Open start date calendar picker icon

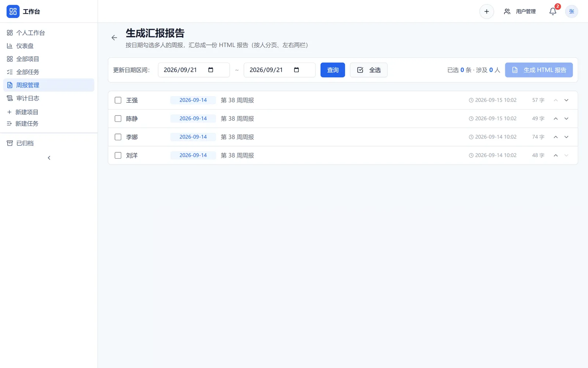tap(211, 70)
